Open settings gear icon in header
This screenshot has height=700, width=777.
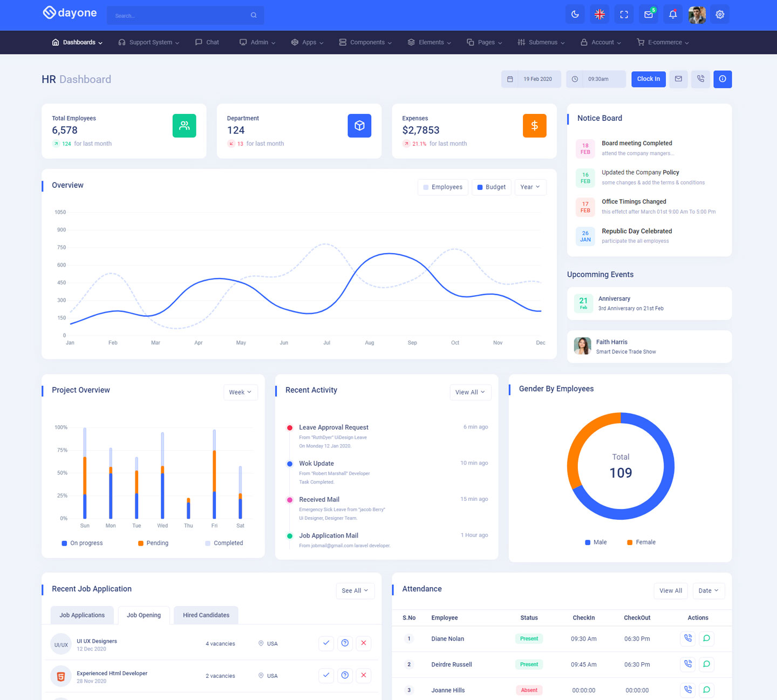pos(720,15)
